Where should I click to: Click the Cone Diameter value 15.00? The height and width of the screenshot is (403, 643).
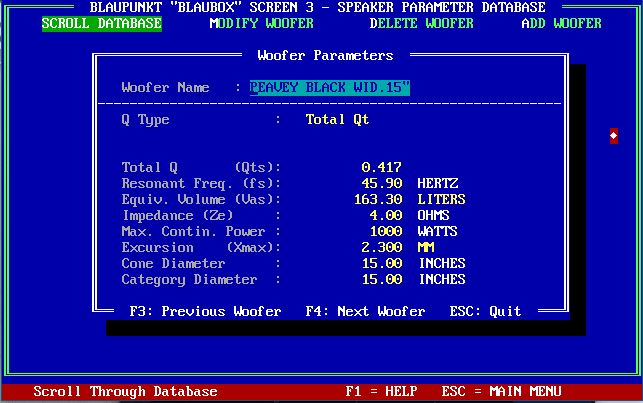[382, 263]
